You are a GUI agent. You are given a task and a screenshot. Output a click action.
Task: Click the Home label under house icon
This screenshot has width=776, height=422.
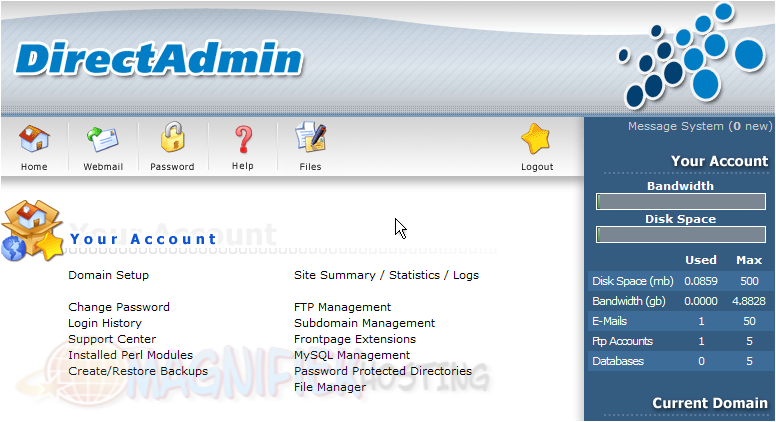pyautogui.click(x=34, y=167)
